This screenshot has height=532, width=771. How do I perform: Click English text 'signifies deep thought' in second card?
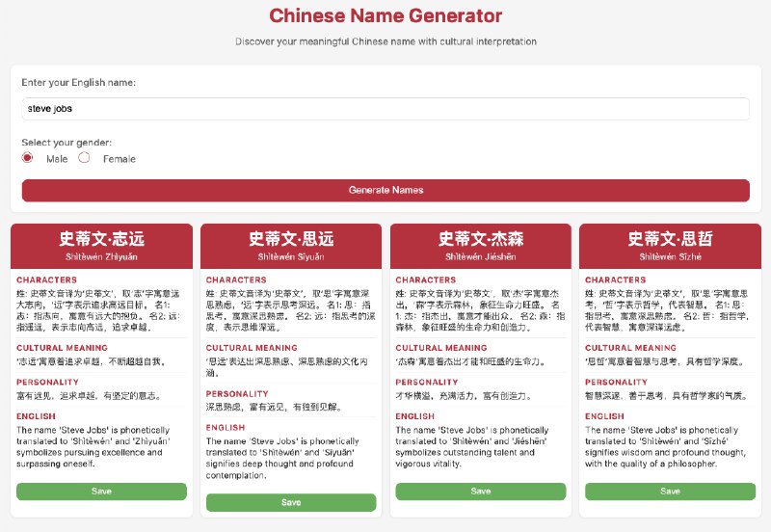pyautogui.click(x=252, y=464)
